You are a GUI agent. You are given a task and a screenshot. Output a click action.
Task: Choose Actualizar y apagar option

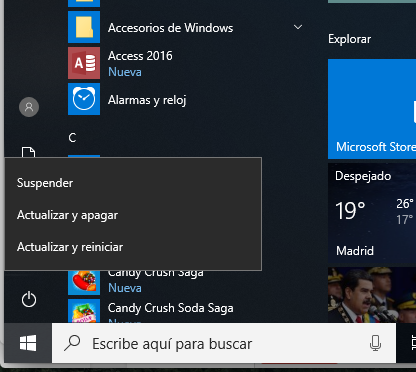(x=133, y=215)
